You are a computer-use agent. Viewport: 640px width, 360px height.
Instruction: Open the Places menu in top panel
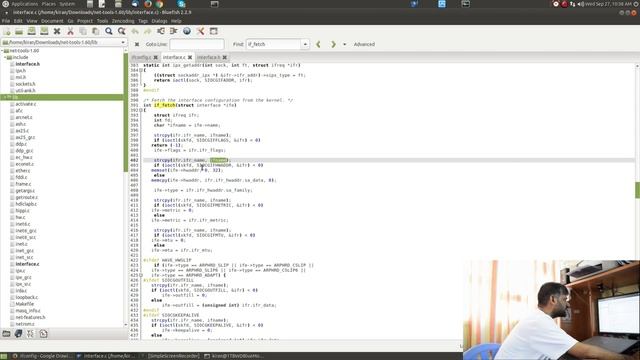49,4
